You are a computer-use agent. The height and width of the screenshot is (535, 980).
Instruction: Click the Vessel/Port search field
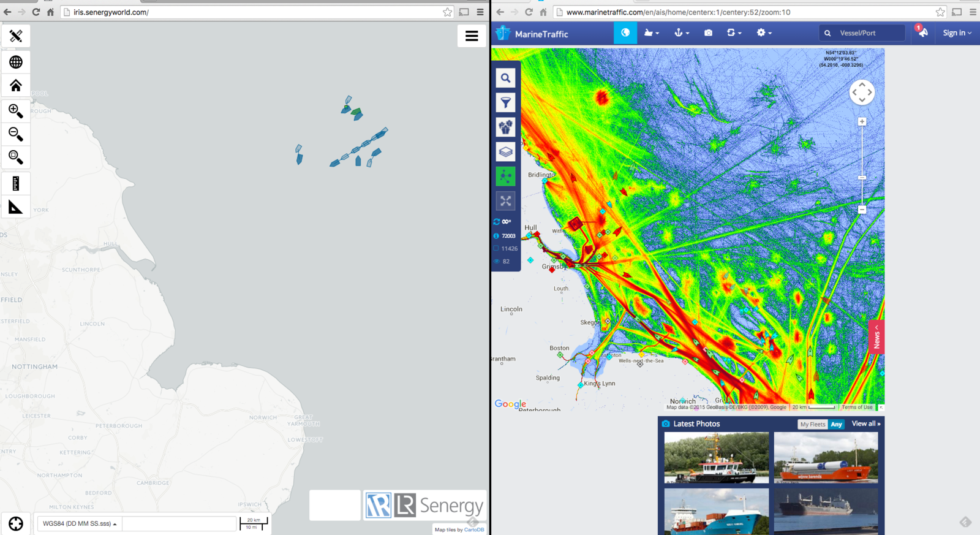pyautogui.click(x=862, y=33)
